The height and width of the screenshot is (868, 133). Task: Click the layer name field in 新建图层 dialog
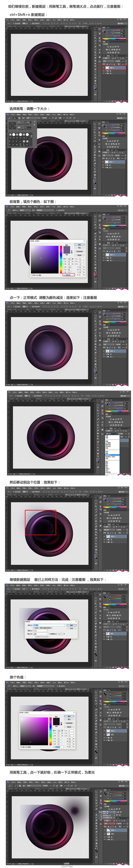pos(49,625)
